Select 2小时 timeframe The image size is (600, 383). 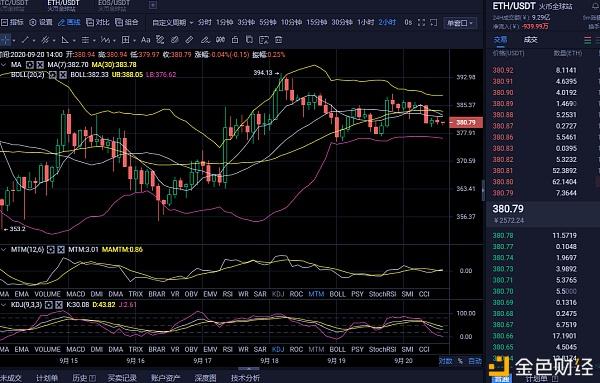pyautogui.click(x=387, y=23)
